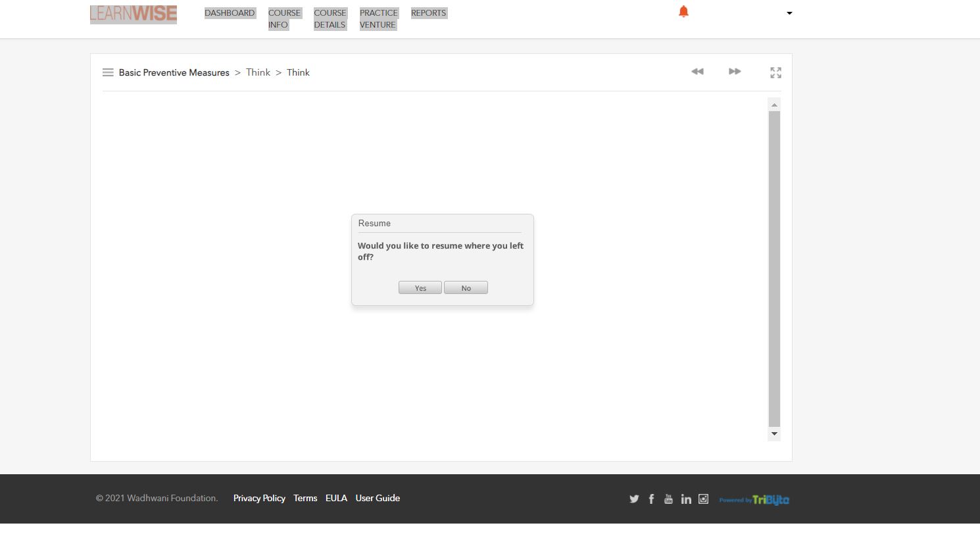980x540 pixels.
Task: Open the Facebook social link
Action: pos(651,499)
